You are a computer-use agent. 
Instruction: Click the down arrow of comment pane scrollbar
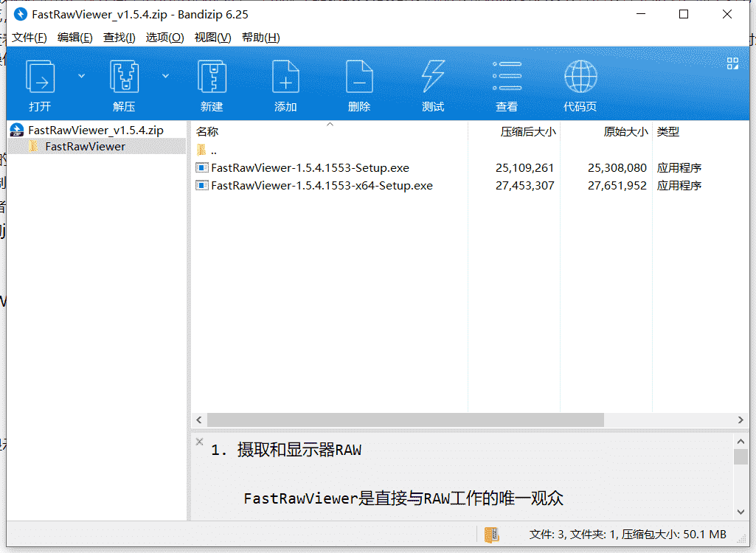(x=741, y=512)
